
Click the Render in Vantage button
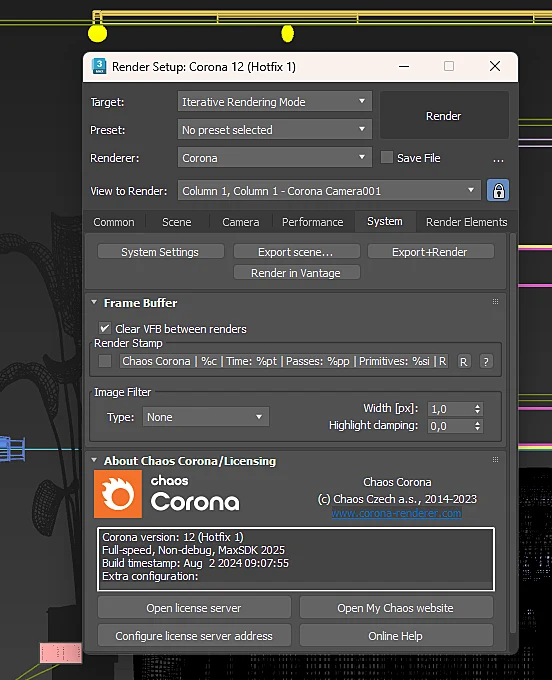click(297, 273)
